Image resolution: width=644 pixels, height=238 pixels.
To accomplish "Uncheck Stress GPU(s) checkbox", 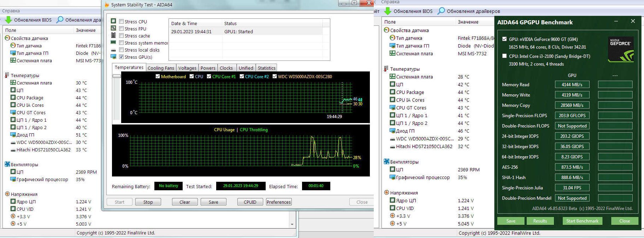I will (121, 57).
